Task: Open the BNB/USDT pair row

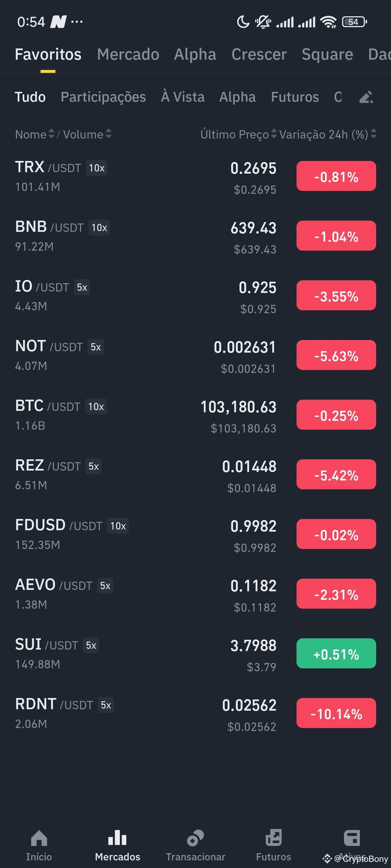Action: point(195,236)
